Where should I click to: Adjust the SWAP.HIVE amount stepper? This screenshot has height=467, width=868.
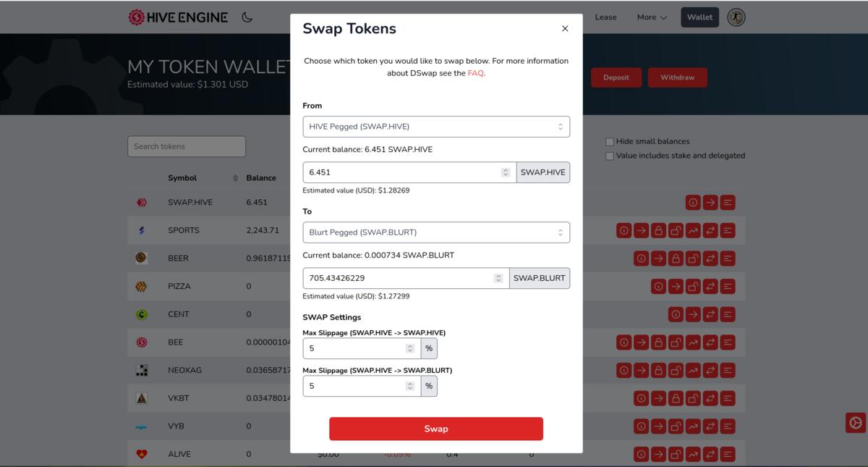(x=506, y=172)
